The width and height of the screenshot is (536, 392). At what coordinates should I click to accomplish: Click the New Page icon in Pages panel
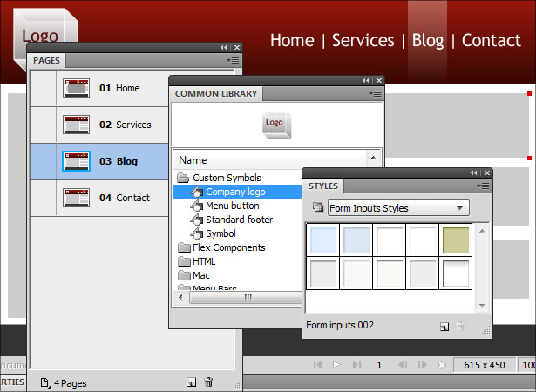[191, 382]
